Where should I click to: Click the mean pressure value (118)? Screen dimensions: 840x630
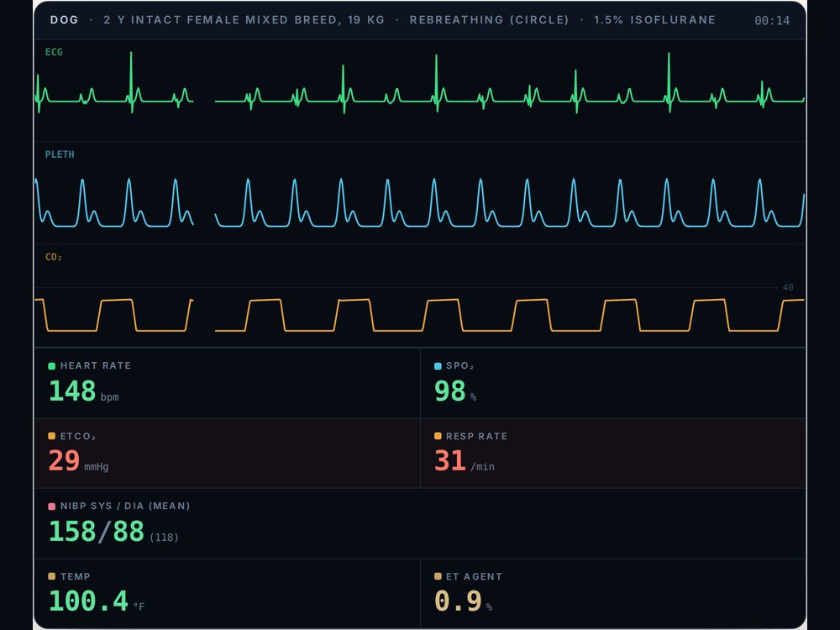point(164,537)
